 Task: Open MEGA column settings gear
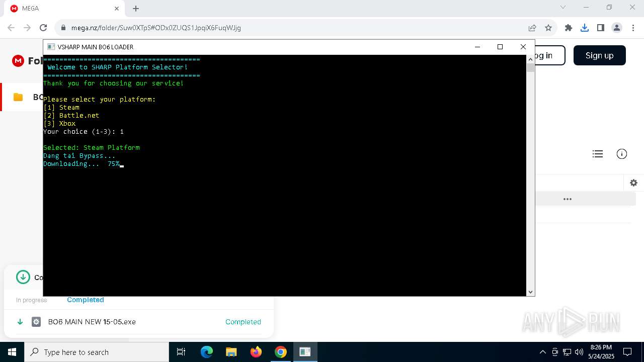point(633,183)
